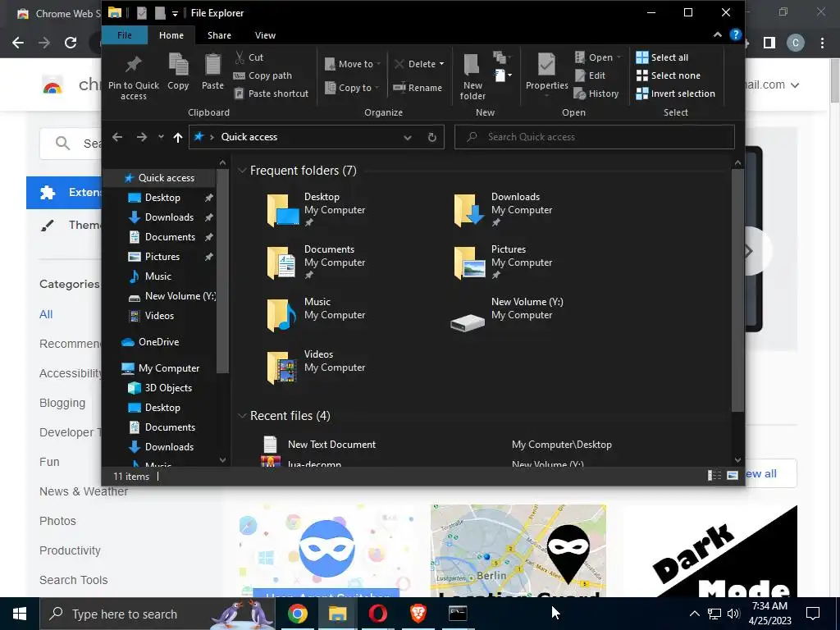Switch to the View ribbon tab
This screenshot has height=630, width=840.
click(265, 35)
